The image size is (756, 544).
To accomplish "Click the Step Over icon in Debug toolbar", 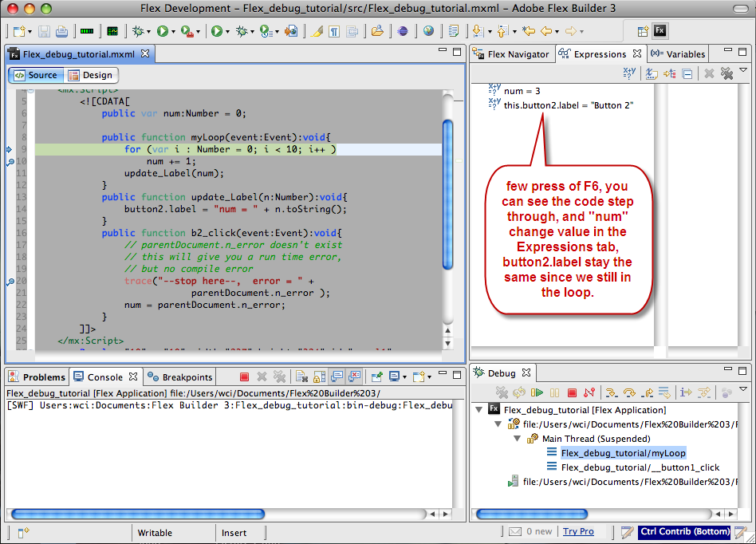I will coord(630,392).
